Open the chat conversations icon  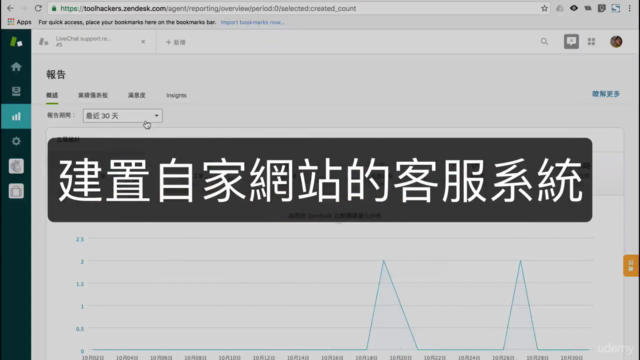point(571,42)
